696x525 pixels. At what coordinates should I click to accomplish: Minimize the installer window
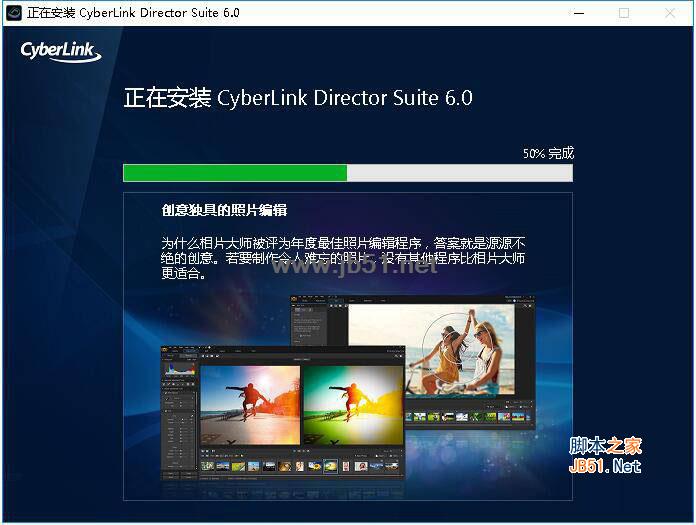[x=578, y=13]
